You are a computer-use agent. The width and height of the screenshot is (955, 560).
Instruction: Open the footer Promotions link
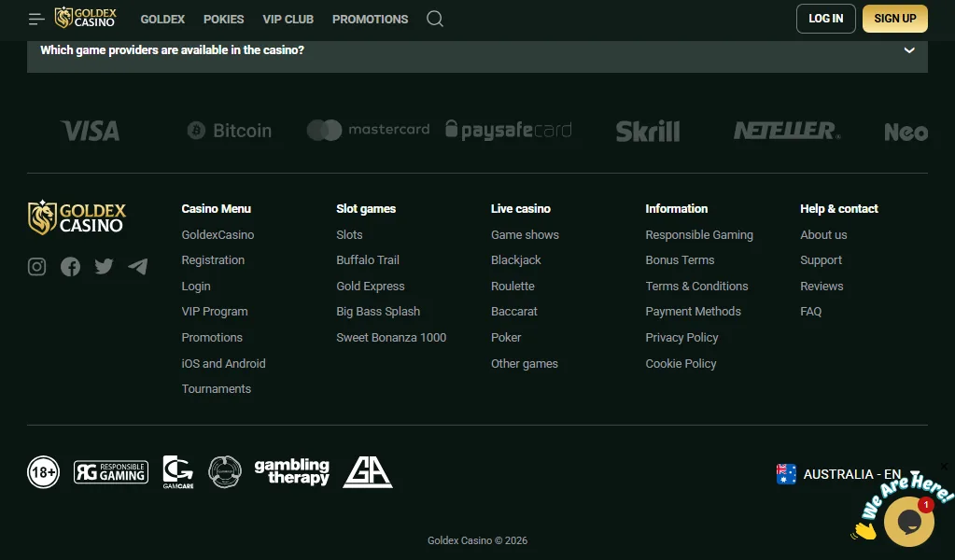tap(212, 337)
